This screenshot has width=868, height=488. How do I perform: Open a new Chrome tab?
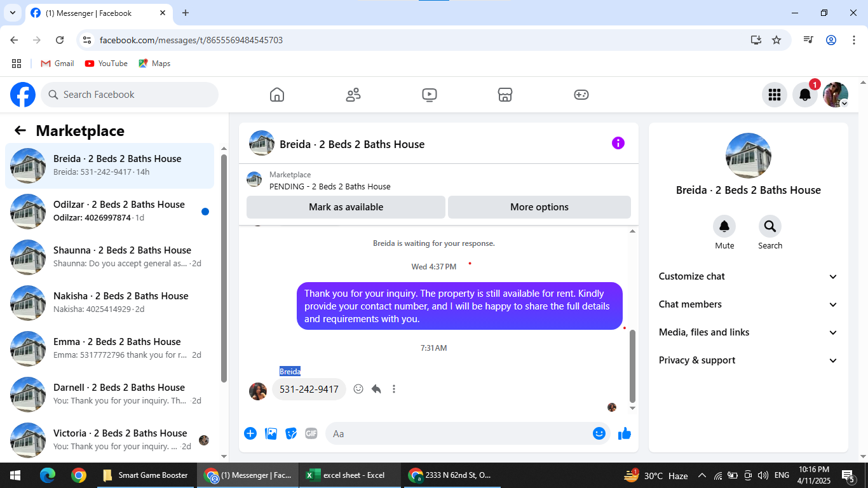point(186,13)
